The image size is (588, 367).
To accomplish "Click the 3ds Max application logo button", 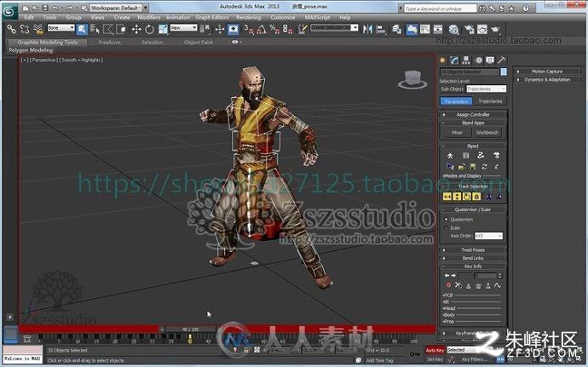I will 9,11.
